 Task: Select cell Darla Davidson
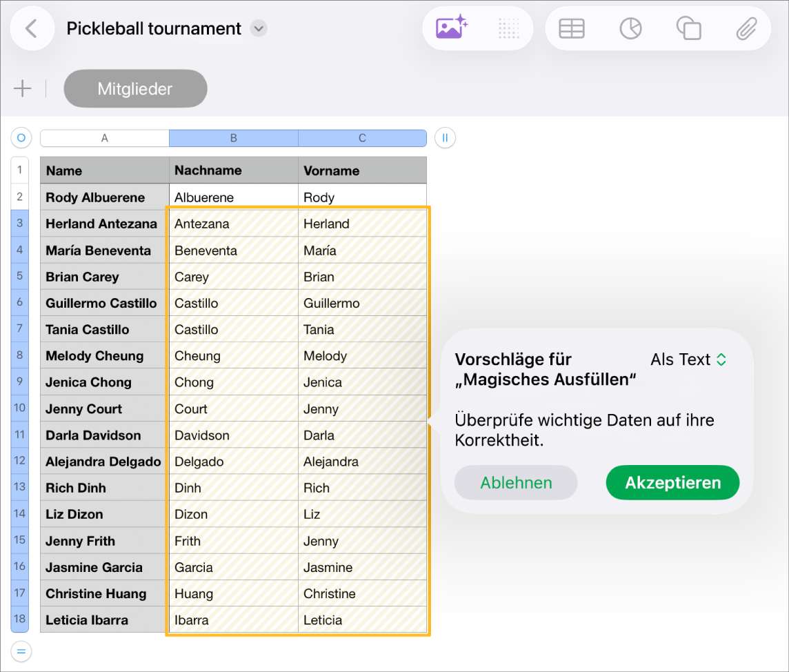[x=105, y=435]
